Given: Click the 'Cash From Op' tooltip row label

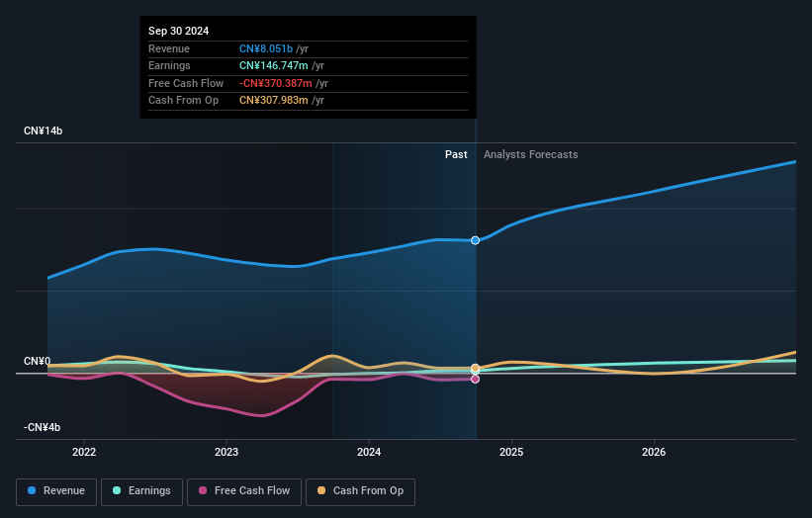Looking at the screenshot, I should tap(183, 101).
